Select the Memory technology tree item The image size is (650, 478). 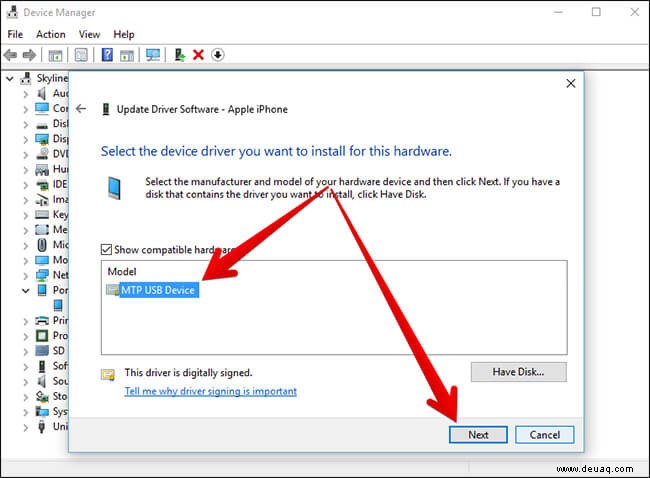[51, 230]
